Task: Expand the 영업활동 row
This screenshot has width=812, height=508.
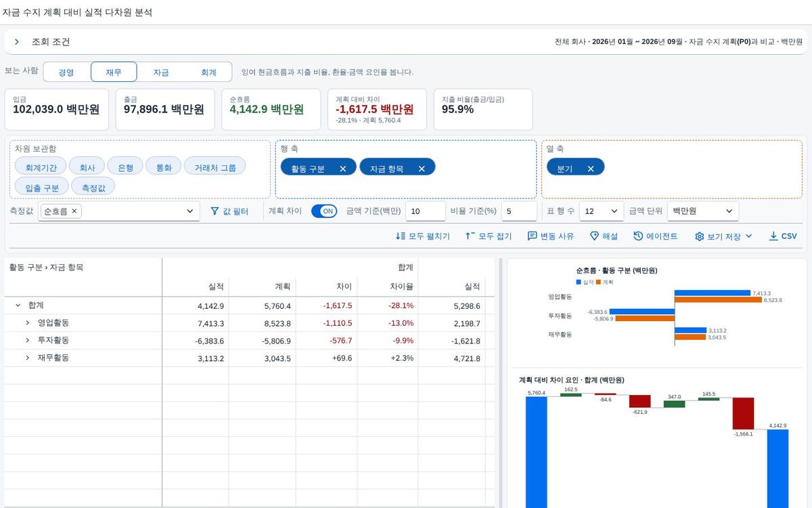Action: [28, 323]
